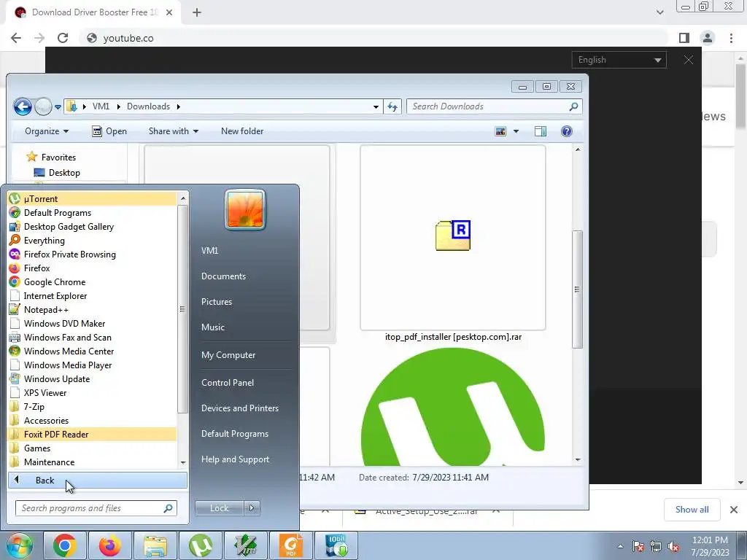
Task: Open Devices and Printers
Action: tap(239, 408)
